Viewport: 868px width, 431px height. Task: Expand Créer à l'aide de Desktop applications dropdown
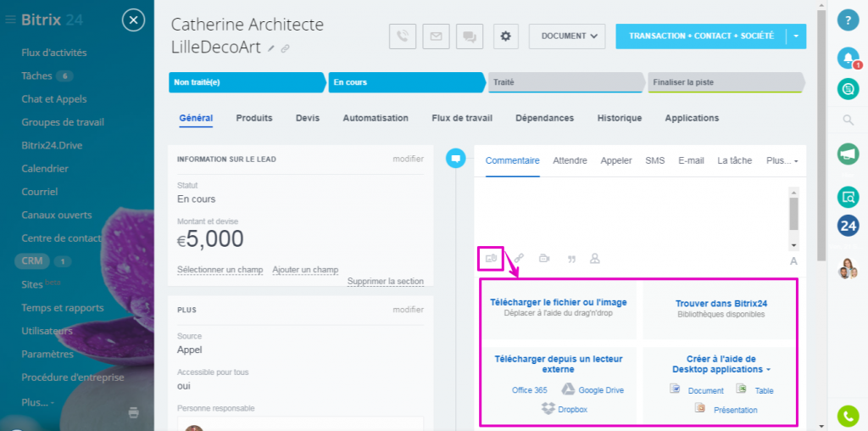[x=768, y=370]
